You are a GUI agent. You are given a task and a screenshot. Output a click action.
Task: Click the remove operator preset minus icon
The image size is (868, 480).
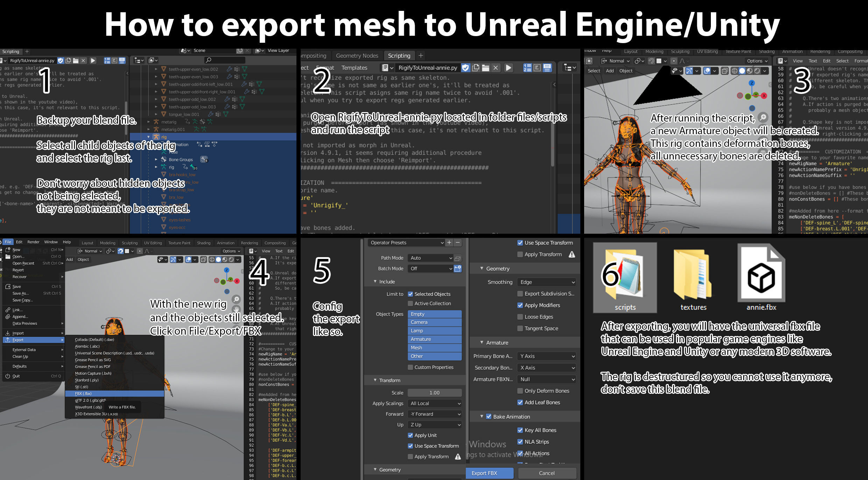point(458,242)
